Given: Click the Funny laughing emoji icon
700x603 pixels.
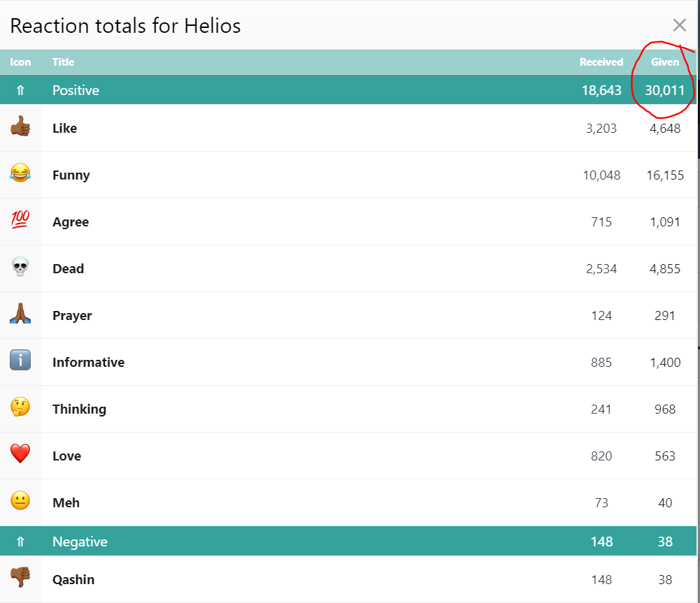Looking at the screenshot, I should tap(20, 173).
